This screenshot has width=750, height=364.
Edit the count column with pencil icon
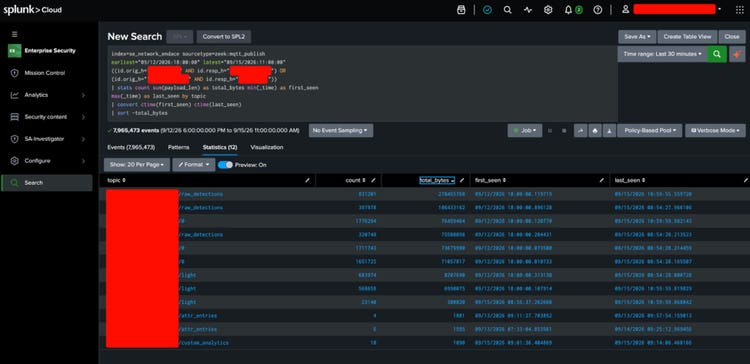click(374, 180)
